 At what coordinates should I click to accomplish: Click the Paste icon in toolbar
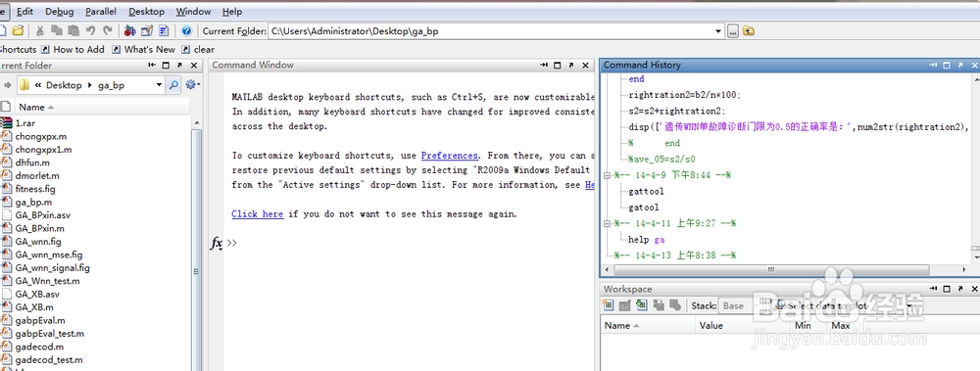(73, 30)
